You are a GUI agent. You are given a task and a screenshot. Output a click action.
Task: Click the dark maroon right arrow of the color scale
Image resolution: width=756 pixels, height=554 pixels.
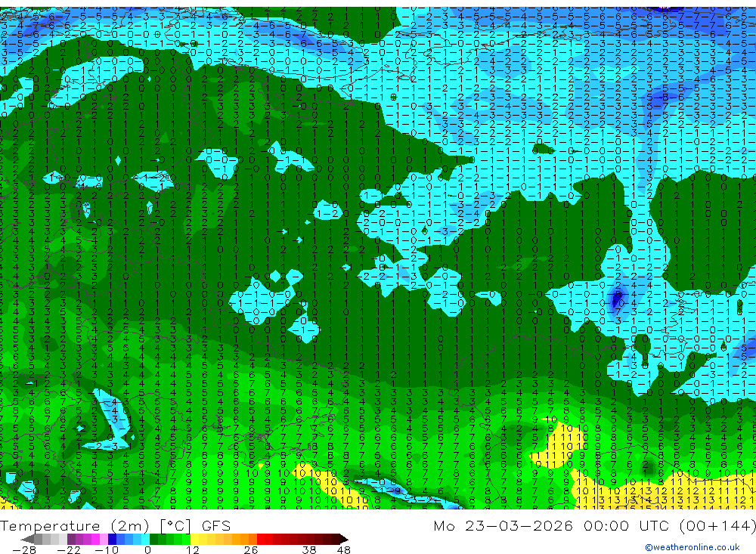tap(344, 540)
